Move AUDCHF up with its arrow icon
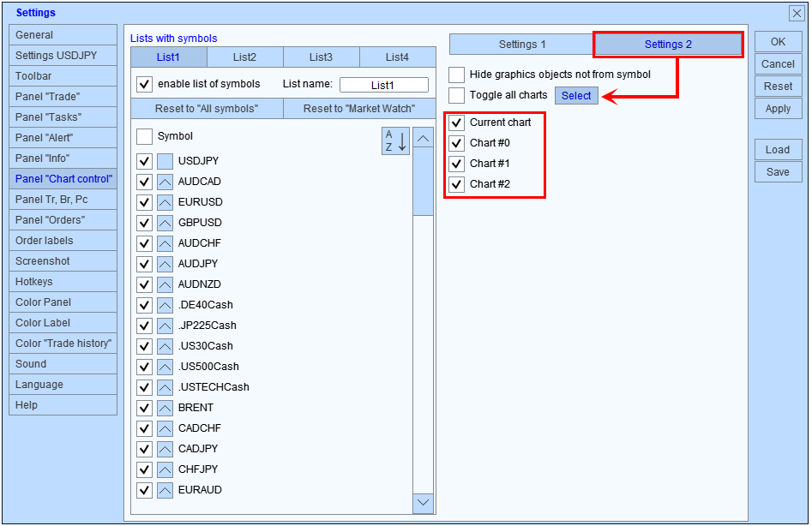This screenshot has width=812, height=526. (x=165, y=243)
